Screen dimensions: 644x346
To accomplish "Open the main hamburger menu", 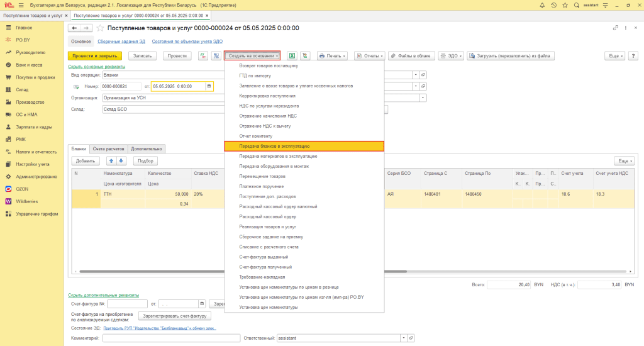I will pyautogui.click(x=21, y=5).
